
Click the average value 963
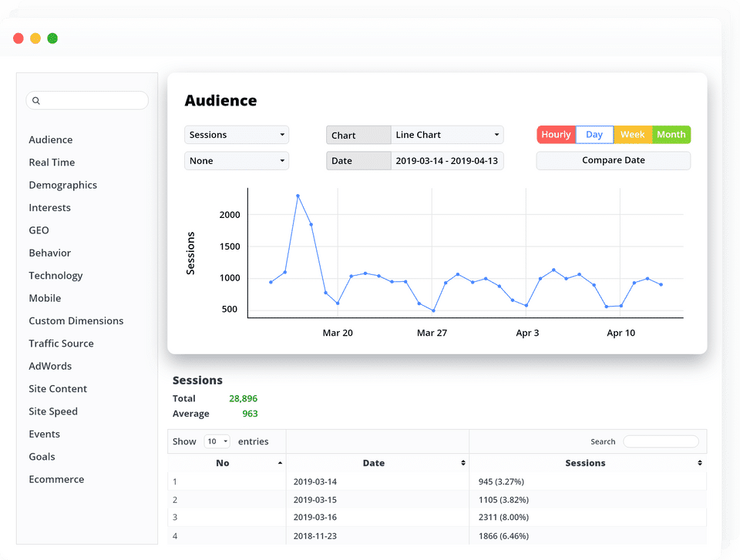(x=250, y=414)
